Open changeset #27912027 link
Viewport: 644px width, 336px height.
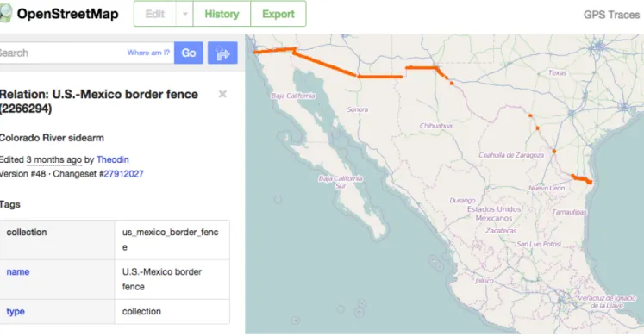coord(123,174)
